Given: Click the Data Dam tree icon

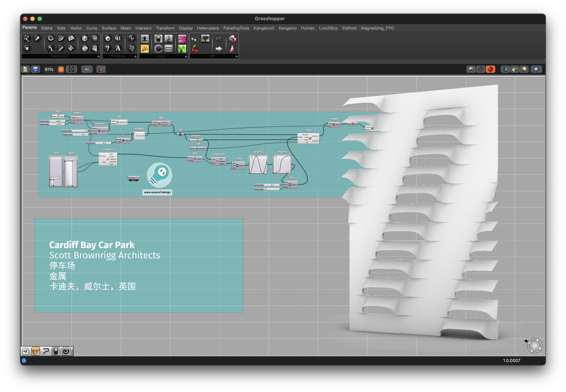Looking at the screenshot, I should 205,39.
